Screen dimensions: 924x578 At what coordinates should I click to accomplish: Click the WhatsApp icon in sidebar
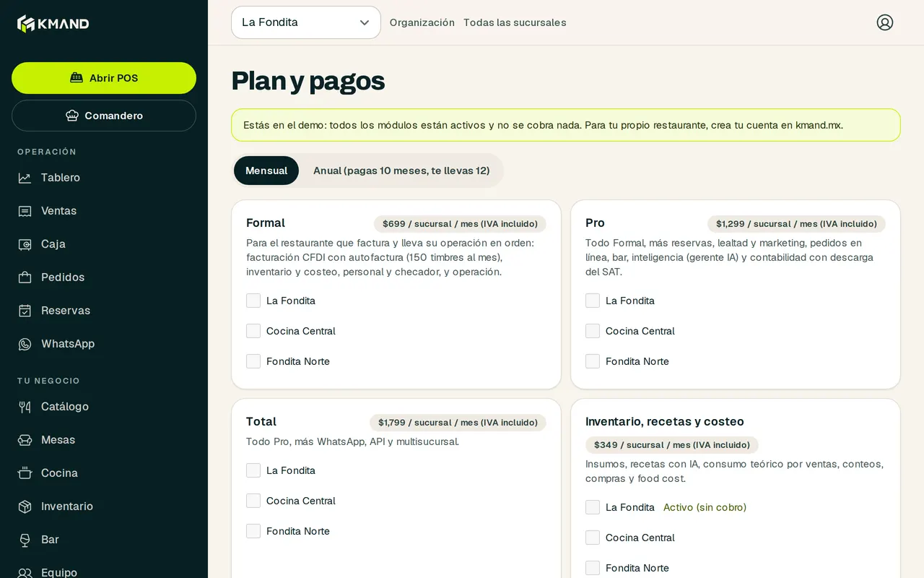tap(25, 344)
